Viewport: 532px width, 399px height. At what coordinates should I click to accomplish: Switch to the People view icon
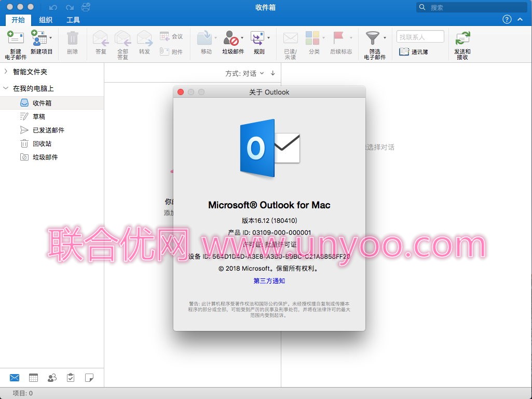(52, 378)
